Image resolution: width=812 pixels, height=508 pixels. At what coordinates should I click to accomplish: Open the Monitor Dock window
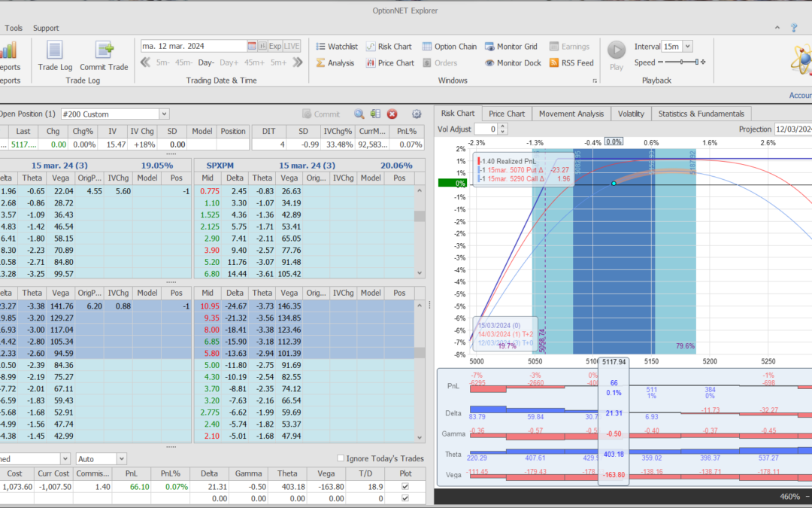click(513, 63)
